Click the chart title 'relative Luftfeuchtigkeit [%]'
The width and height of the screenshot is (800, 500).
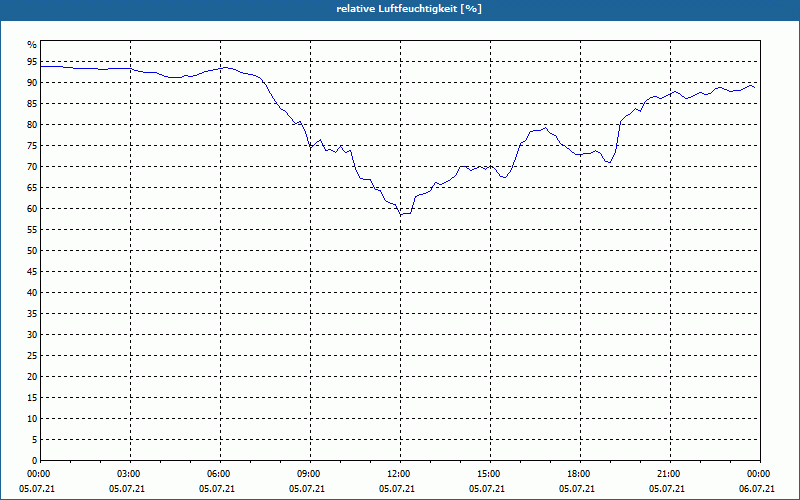pyautogui.click(x=409, y=9)
